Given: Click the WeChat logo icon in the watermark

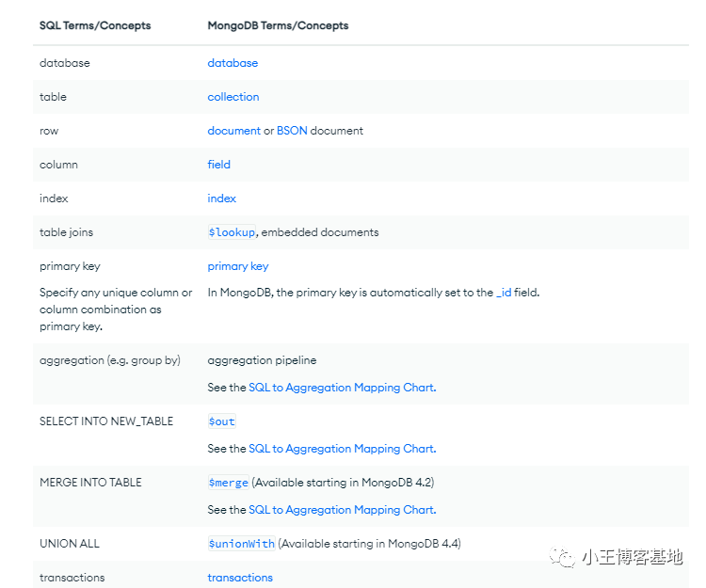Looking at the screenshot, I should coord(564,557).
